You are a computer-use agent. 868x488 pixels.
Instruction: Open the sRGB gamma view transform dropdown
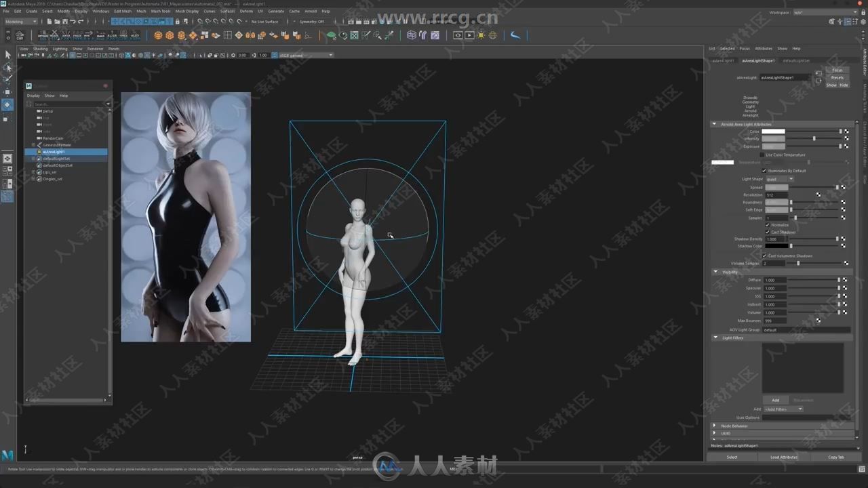tap(305, 55)
